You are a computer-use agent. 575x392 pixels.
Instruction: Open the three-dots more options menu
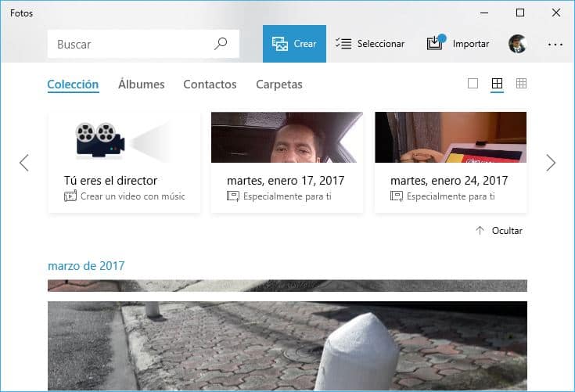(555, 44)
